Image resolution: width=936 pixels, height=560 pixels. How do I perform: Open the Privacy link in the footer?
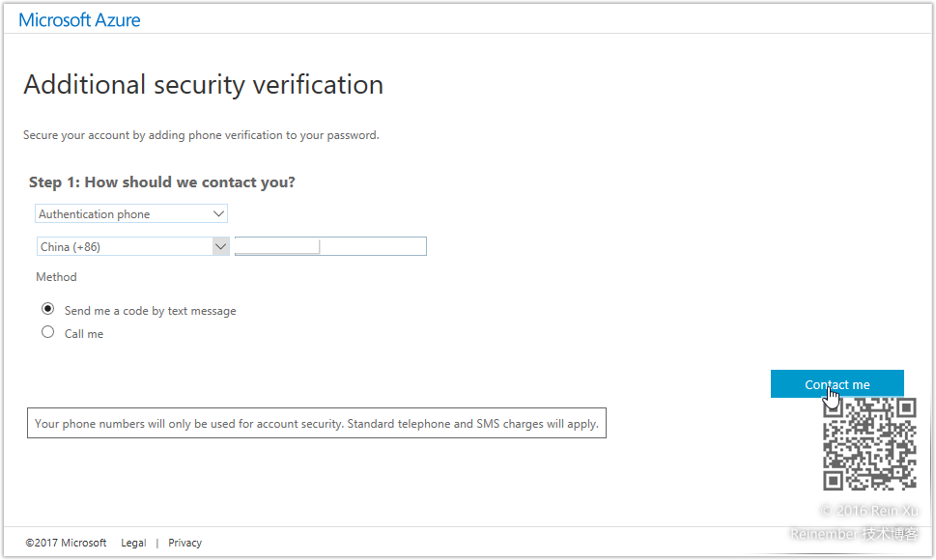[184, 543]
